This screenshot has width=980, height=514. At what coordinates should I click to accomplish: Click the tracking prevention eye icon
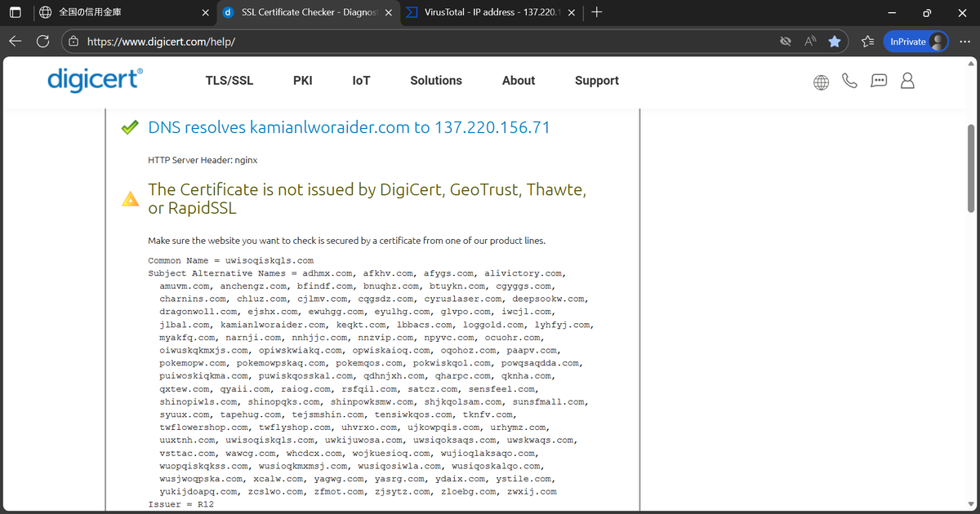pyautogui.click(x=785, y=40)
